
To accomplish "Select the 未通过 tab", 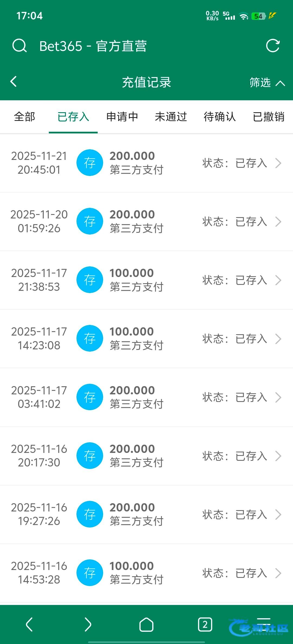I will pyautogui.click(x=171, y=117).
